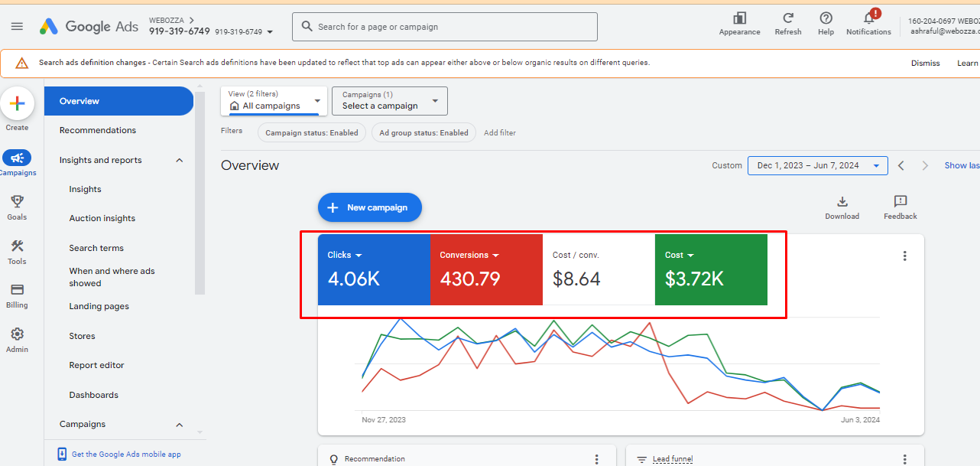Refresh the account data
Viewport: 980px width, 466px height.
pos(787,23)
